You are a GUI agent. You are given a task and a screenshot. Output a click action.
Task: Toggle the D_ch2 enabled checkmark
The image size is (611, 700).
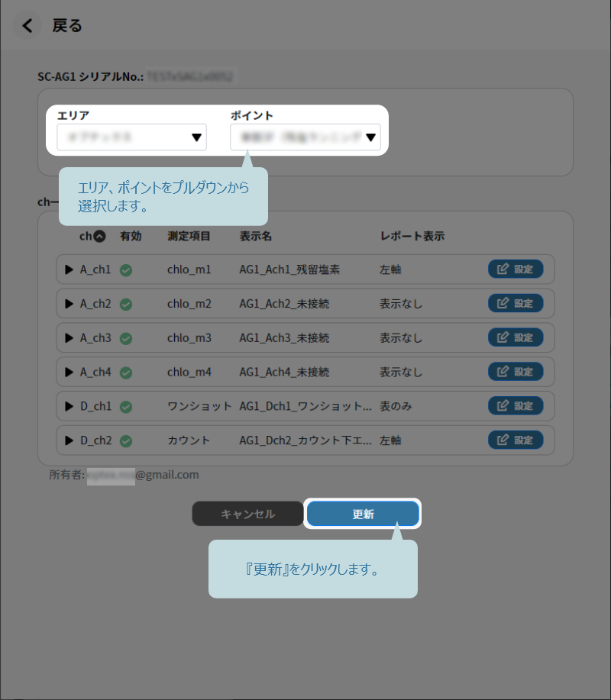click(126, 441)
